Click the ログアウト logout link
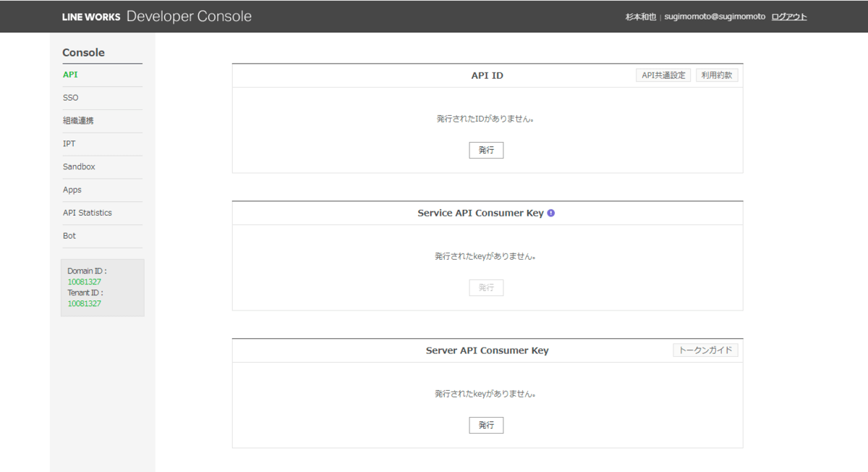Screen dimensions: 868x472 pos(789,17)
